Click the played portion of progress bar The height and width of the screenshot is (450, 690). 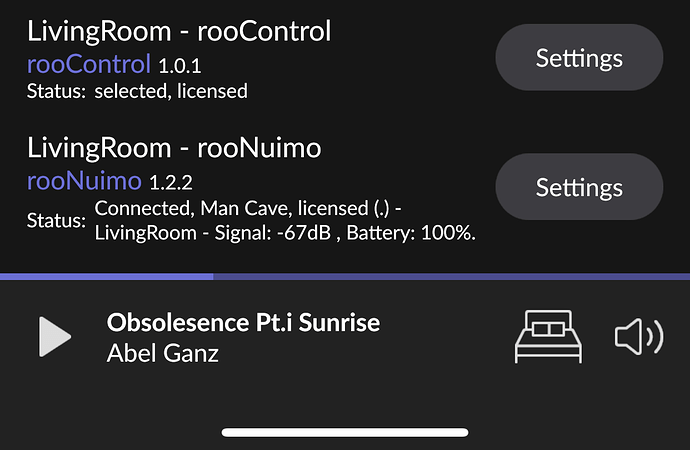click(x=106, y=277)
